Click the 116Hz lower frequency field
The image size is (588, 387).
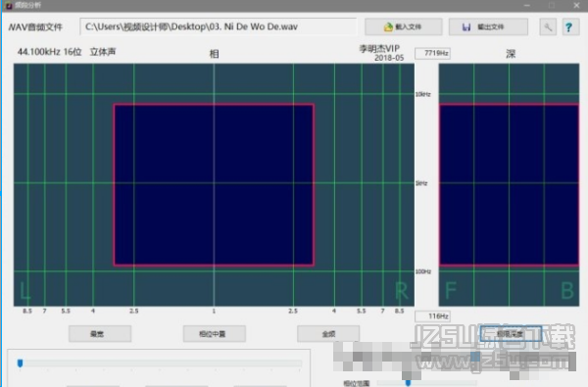(x=433, y=316)
